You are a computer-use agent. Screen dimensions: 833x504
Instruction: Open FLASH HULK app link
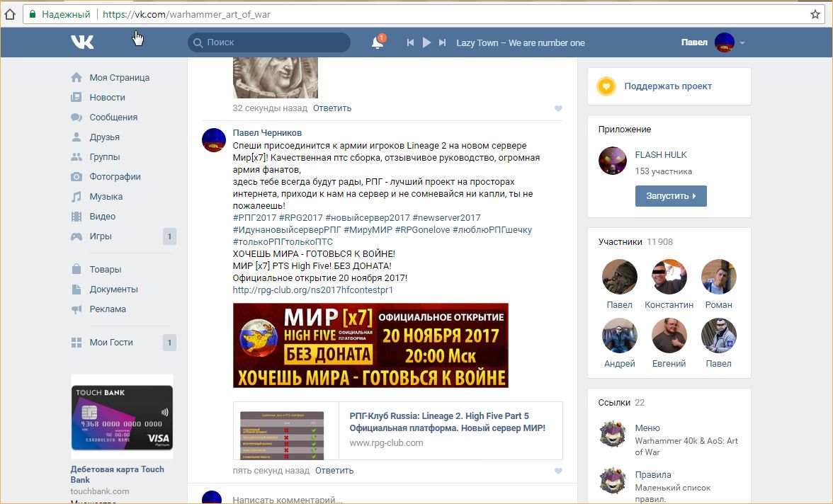[x=661, y=154]
